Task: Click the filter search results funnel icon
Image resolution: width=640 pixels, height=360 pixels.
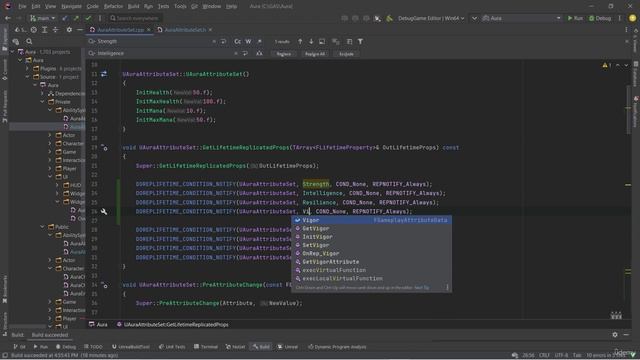Action: click(x=360, y=41)
